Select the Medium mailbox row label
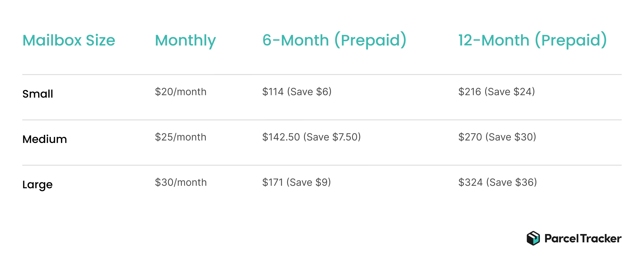 [x=45, y=139]
